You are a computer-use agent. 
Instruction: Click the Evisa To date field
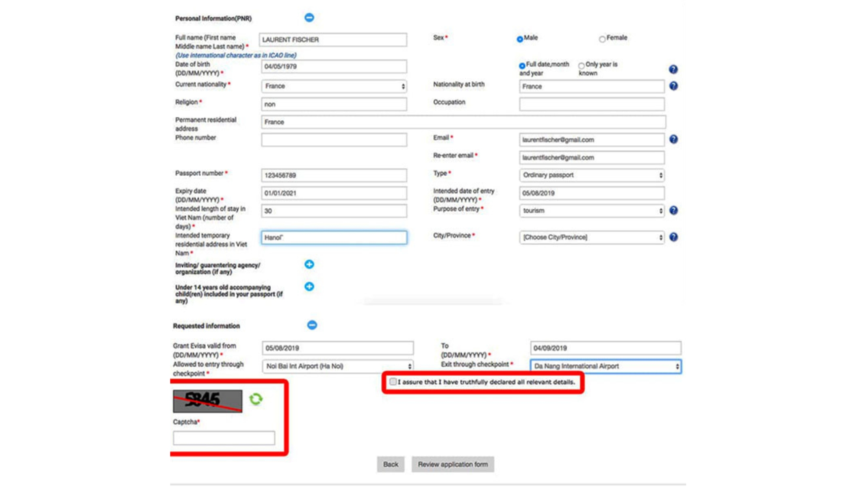(606, 348)
